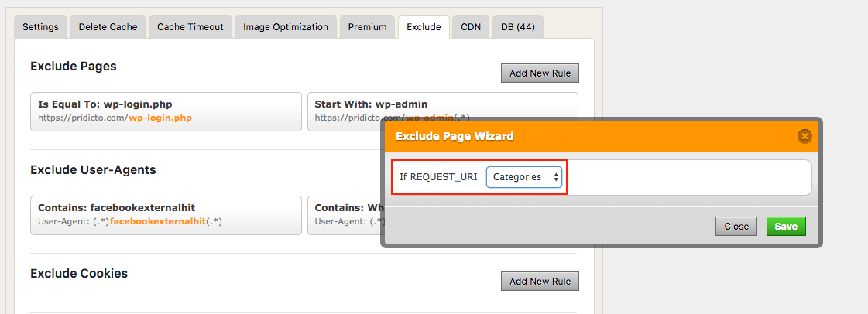Image resolution: width=868 pixels, height=314 pixels.
Task: Click the partially hidden second user-agent rule
Action: tap(345, 215)
